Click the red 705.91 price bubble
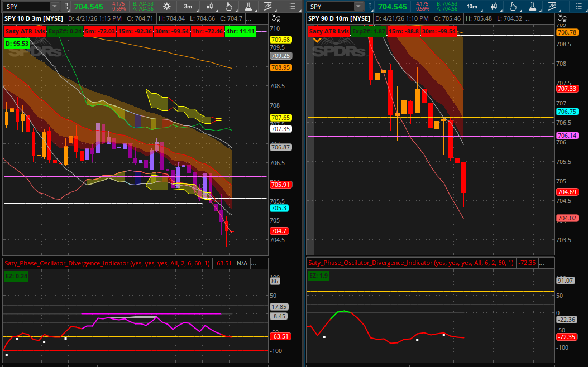 pos(280,185)
